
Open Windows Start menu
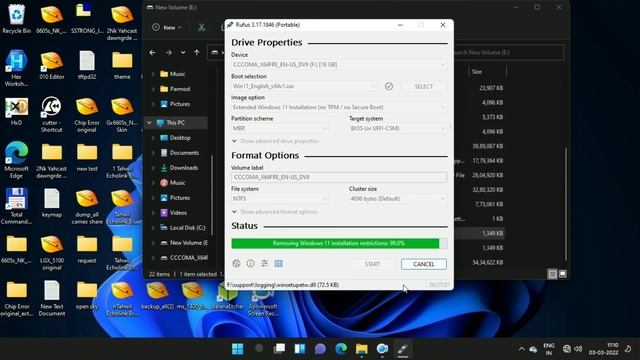238,349
